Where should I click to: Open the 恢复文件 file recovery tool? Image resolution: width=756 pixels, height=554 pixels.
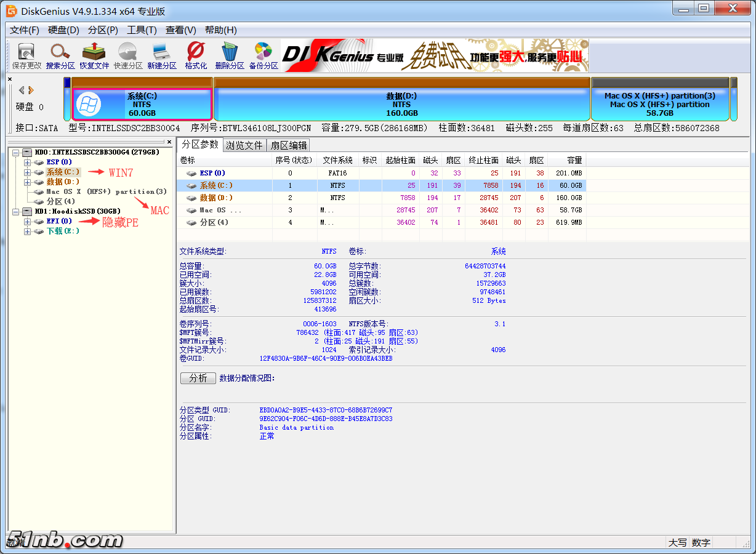point(94,55)
